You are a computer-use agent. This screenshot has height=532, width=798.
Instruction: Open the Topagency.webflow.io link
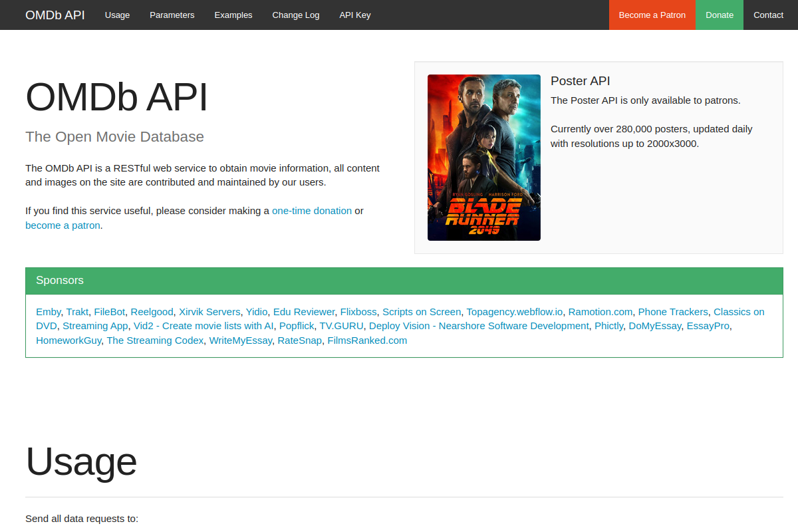(x=515, y=312)
